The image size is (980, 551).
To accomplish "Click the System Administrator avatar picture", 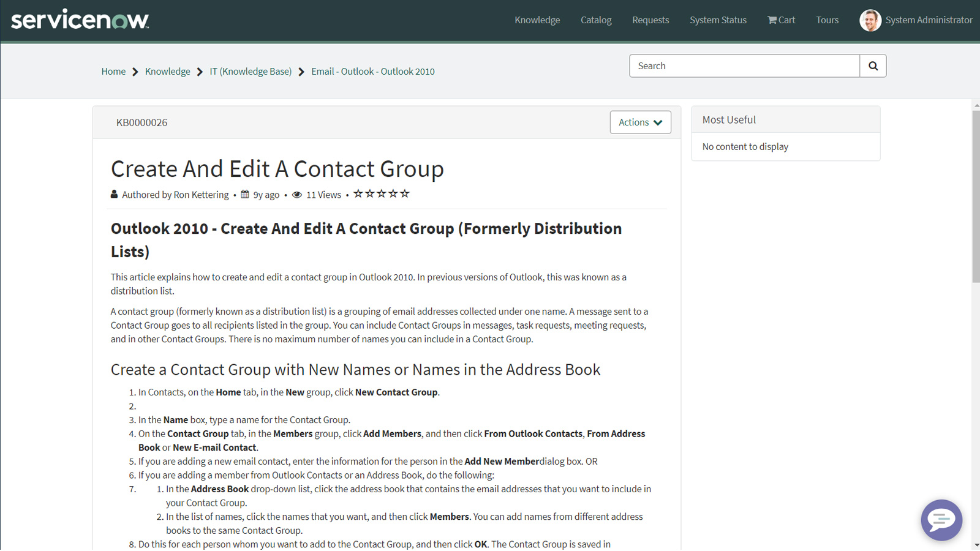I will point(870,20).
